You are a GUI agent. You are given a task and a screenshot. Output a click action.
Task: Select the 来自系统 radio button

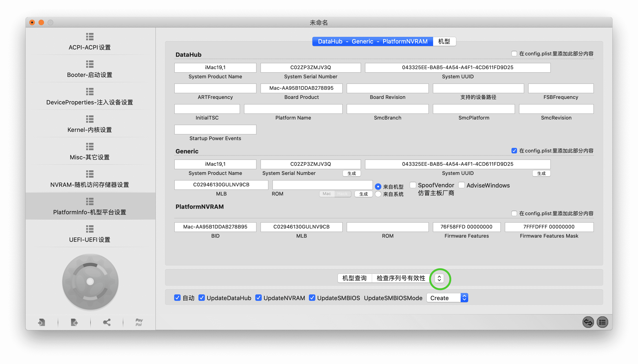[x=378, y=194]
